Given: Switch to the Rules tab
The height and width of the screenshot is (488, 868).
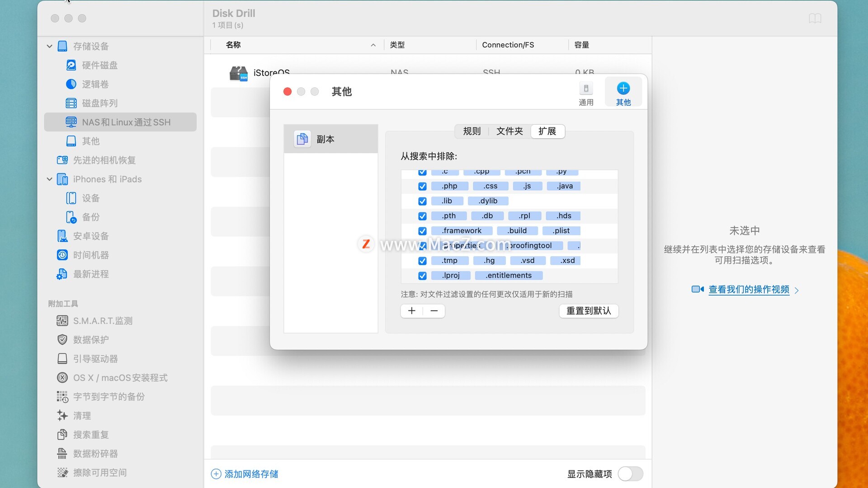Looking at the screenshot, I should point(472,131).
